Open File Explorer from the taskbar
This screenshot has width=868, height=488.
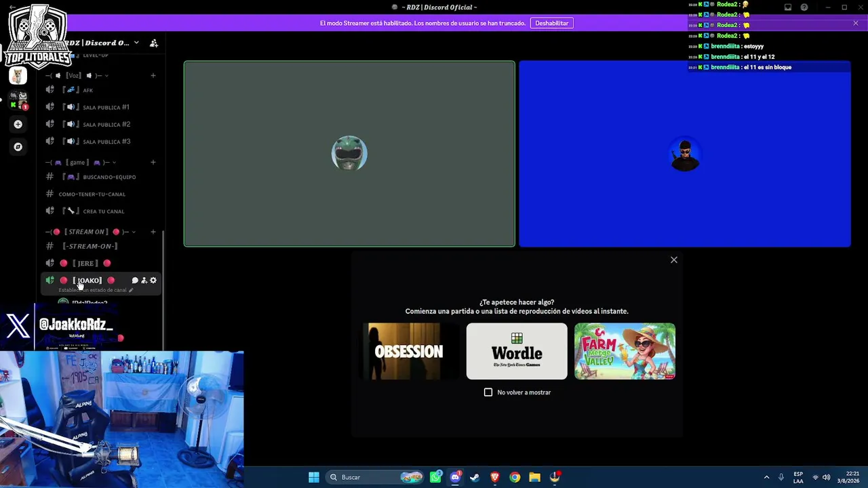[x=534, y=477]
